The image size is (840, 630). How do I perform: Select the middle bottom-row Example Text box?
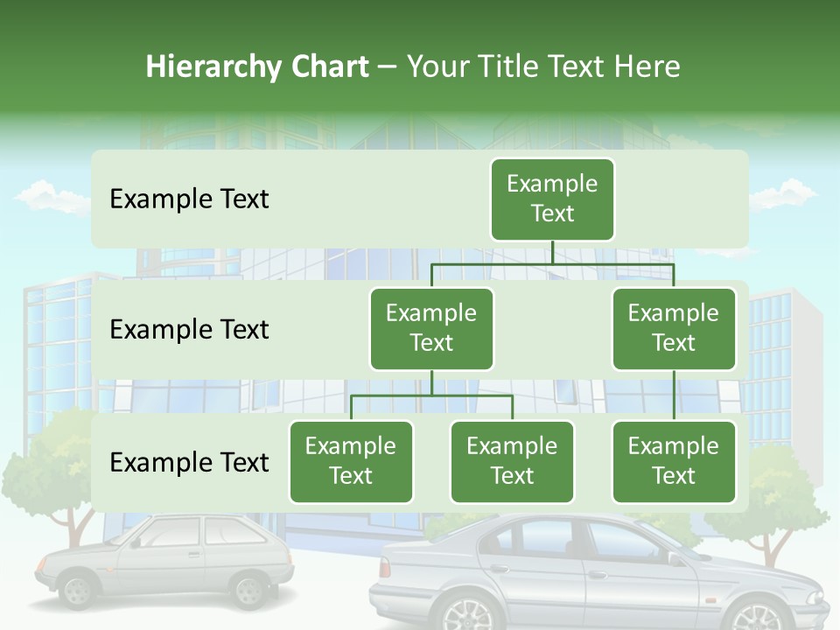click(x=512, y=461)
